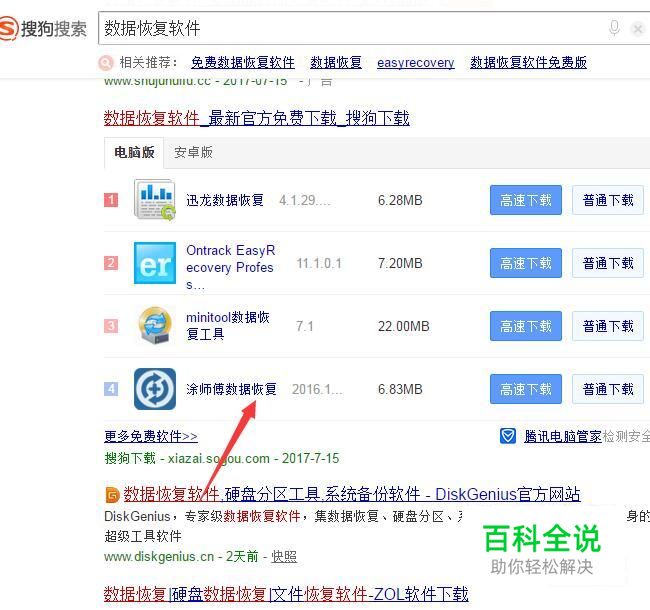The height and width of the screenshot is (610, 650).
Task: Click the 涂师傅数据恢复 app icon
Action: [155, 389]
